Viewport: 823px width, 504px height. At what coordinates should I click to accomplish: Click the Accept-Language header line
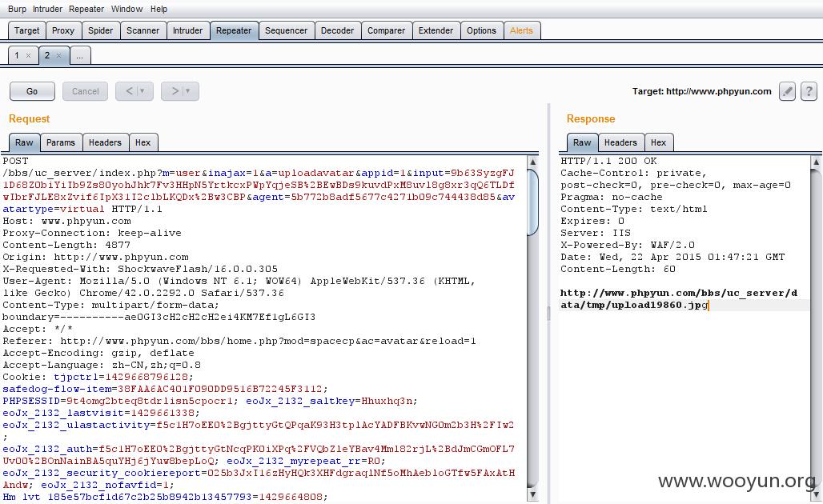click(x=102, y=365)
